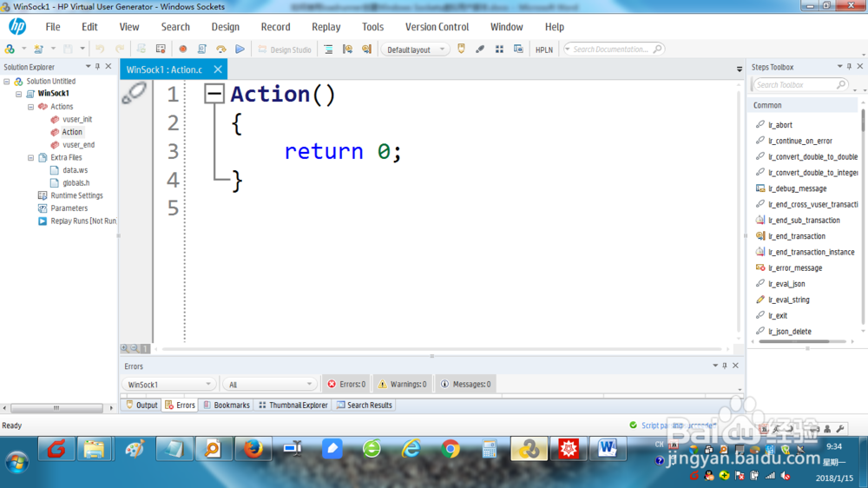Click the grid view layout icon
The width and height of the screenshot is (868, 488).
pos(499,49)
